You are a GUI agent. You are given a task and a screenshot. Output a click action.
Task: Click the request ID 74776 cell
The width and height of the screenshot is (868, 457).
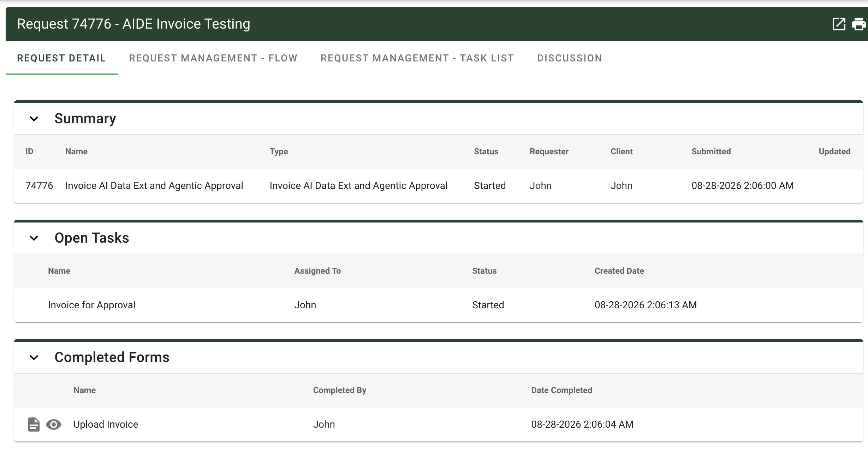click(x=39, y=185)
